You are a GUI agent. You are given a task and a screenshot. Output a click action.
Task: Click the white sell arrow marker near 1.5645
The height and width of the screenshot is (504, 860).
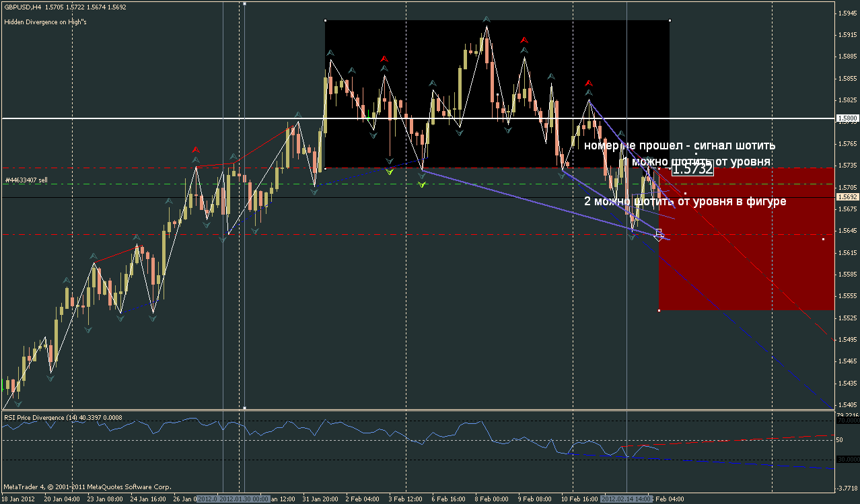(x=659, y=235)
